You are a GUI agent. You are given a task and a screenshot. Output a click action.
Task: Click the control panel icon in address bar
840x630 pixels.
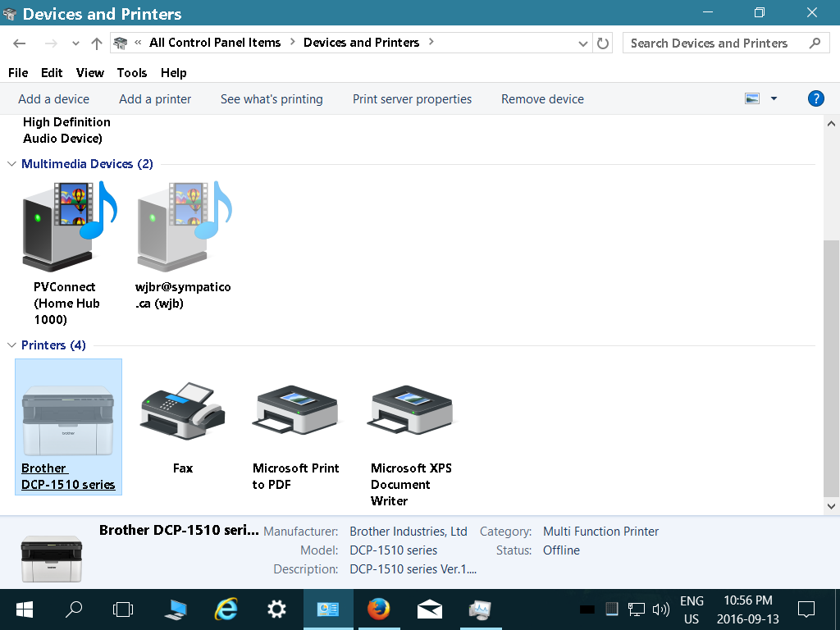(x=121, y=43)
